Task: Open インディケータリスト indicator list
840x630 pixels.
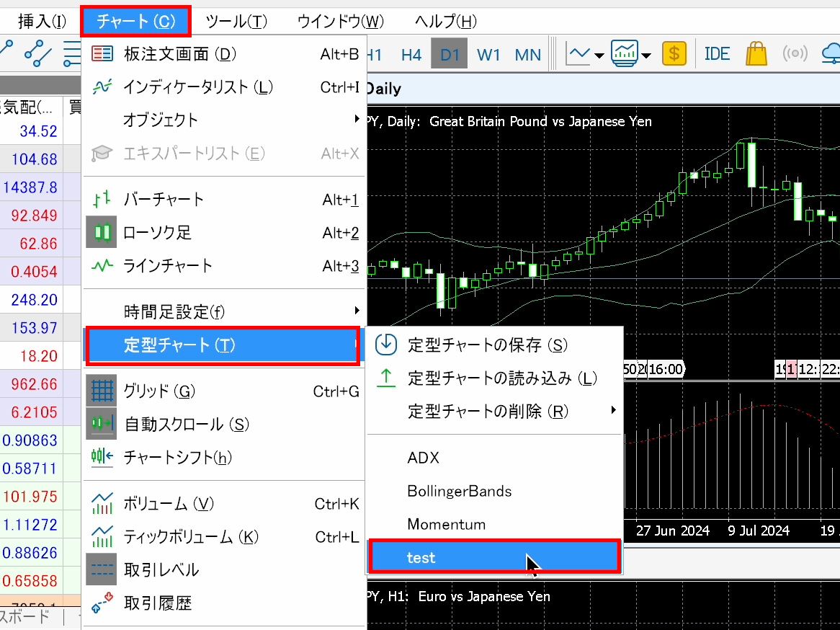Action: tap(198, 87)
